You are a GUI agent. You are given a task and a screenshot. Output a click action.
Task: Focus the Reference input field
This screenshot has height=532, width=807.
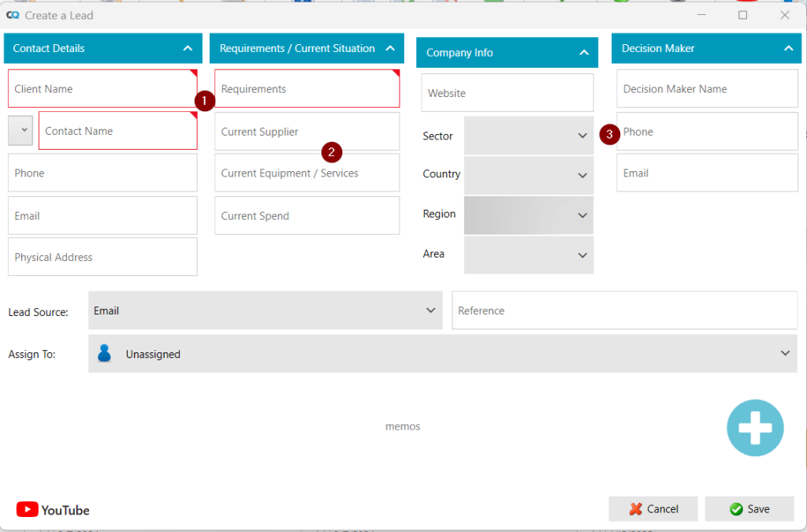pos(624,311)
